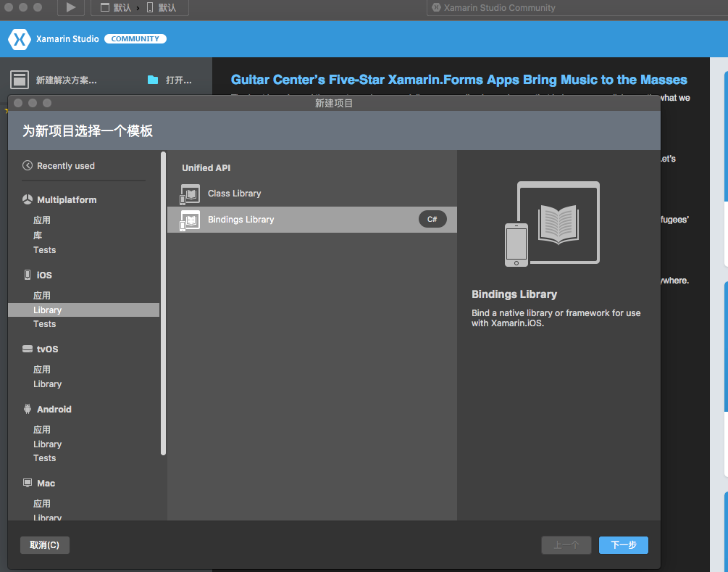Click 新建解决方案... on the welcome page
Image resolution: width=728 pixels, height=572 pixels.
pos(67,80)
